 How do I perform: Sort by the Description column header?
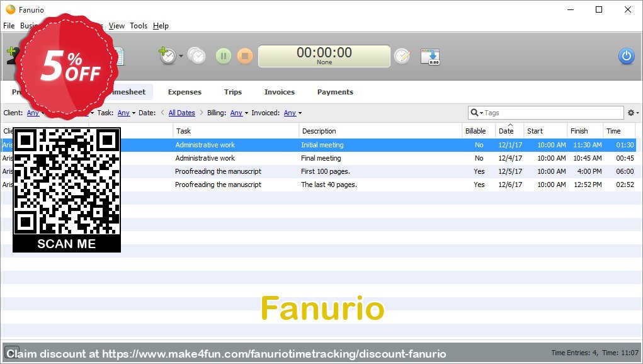click(x=380, y=131)
